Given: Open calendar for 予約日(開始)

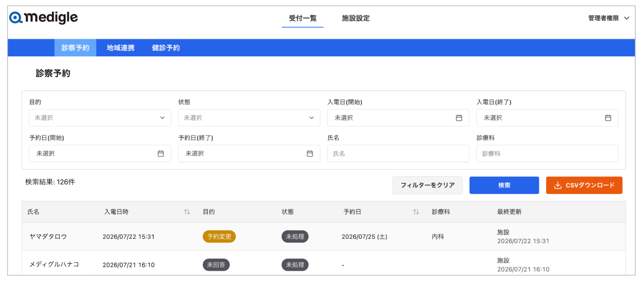Looking at the screenshot, I should coord(161,154).
